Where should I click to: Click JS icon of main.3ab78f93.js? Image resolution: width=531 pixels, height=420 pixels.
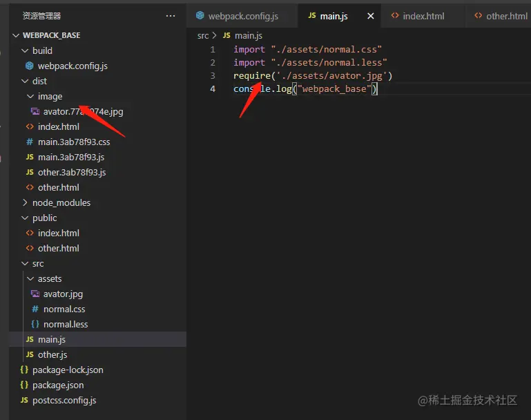coord(30,157)
